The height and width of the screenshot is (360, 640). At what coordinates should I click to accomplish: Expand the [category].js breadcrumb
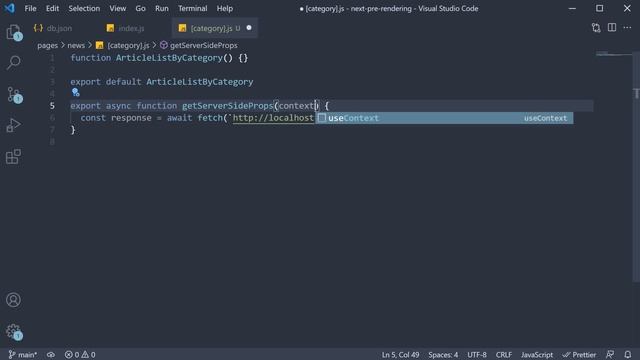pyautogui.click(x=123, y=45)
